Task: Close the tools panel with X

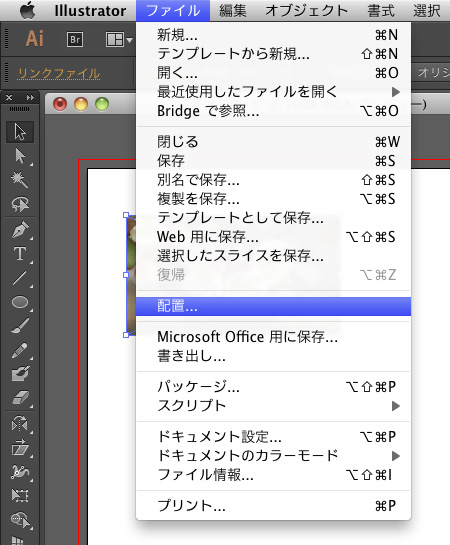Action: pyautogui.click(x=9, y=98)
